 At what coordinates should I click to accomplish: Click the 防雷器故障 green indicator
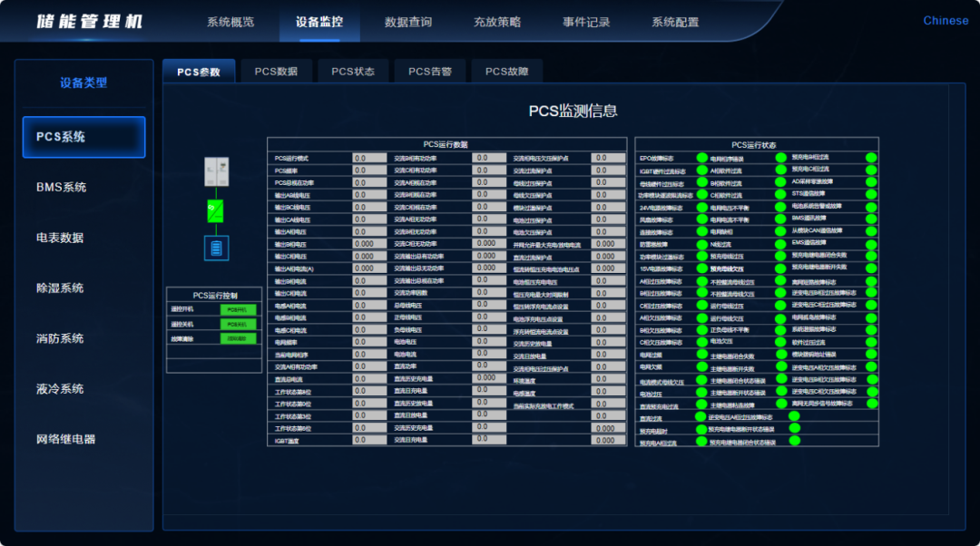tap(701, 244)
